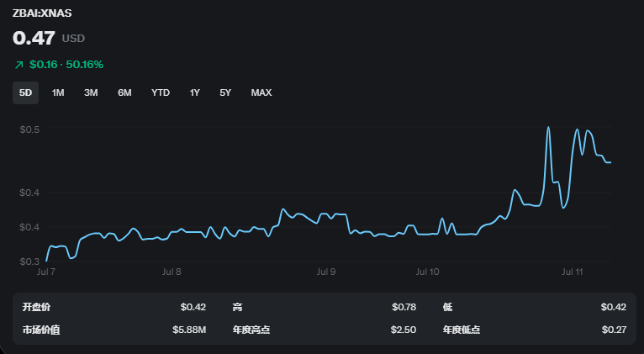The image size is (644, 354).
Task: Click the Jul 9 axis date label
Action: point(325,272)
